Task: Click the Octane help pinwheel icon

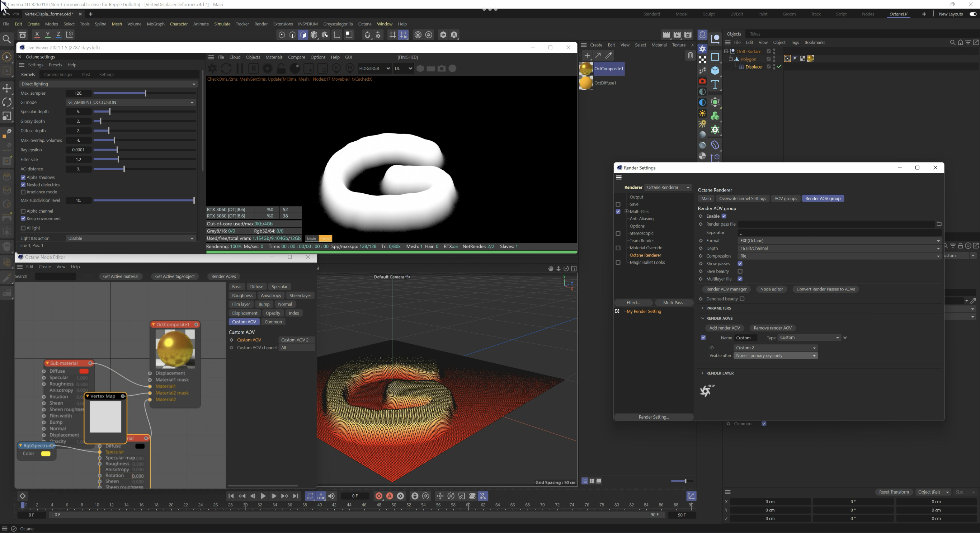Action: click(x=706, y=391)
